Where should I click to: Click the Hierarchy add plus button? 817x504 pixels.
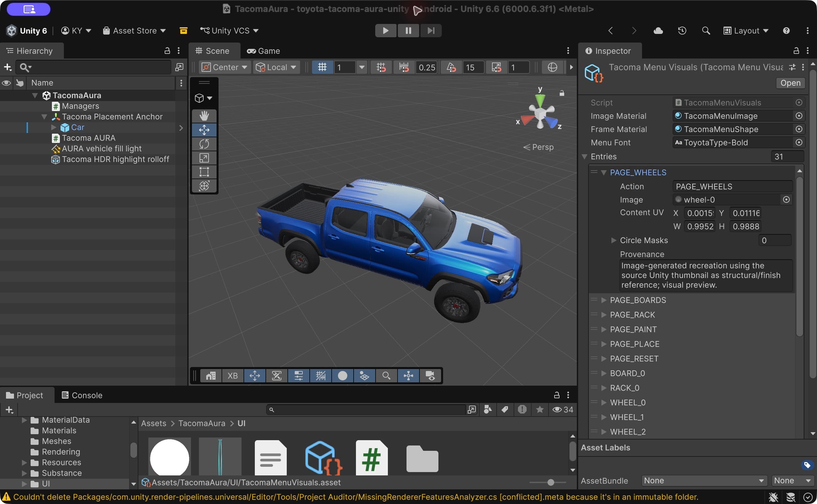click(x=8, y=67)
